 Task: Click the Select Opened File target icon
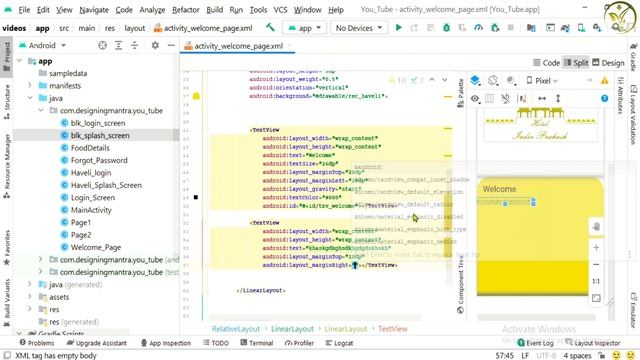(102, 45)
